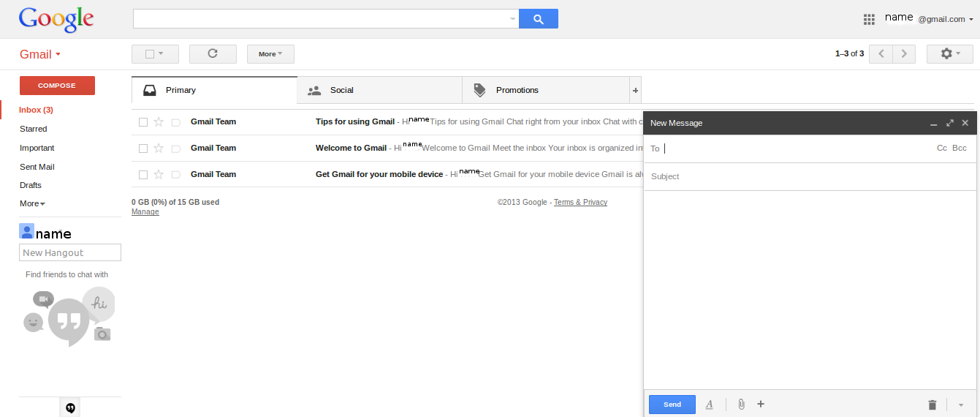Expand the Gmail product dropdown
Screen dimensions: 980x417
click(x=40, y=54)
